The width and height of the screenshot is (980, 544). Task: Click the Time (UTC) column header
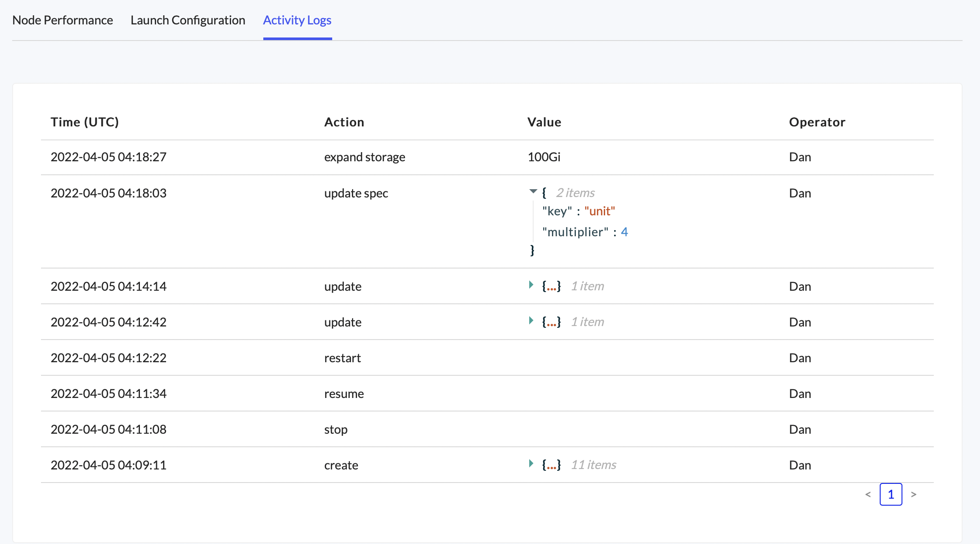coord(85,122)
